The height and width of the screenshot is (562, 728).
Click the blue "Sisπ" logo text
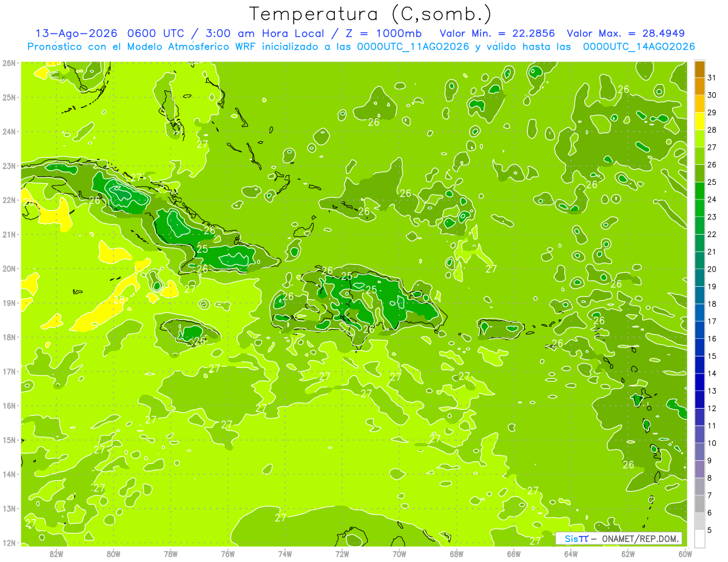pyautogui.click(x=576, y=538)
